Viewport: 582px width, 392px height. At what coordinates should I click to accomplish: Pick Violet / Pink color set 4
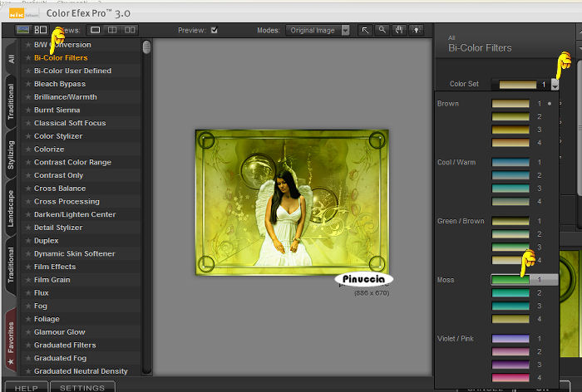510,378
